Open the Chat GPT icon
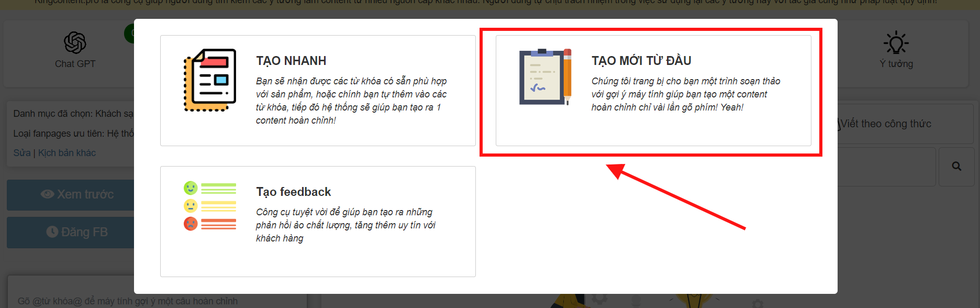The width and height of the screenshot is (980, 308). (75, 42)
